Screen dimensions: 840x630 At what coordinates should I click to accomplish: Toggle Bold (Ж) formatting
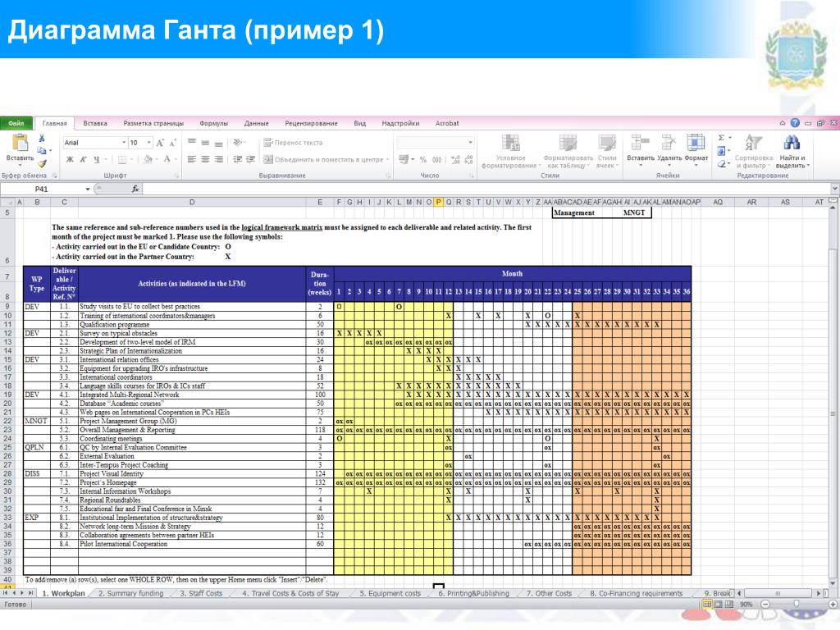tap(70, 160)
